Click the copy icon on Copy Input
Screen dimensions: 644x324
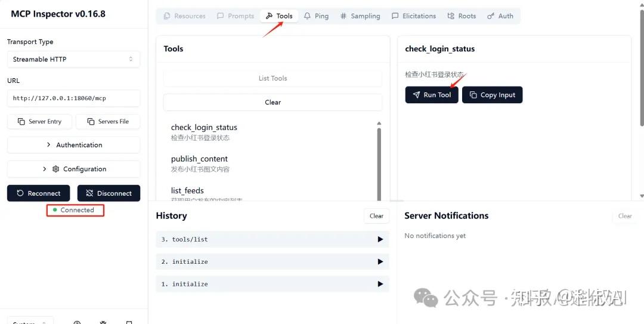pyautogui.click(x=473, y=95)
